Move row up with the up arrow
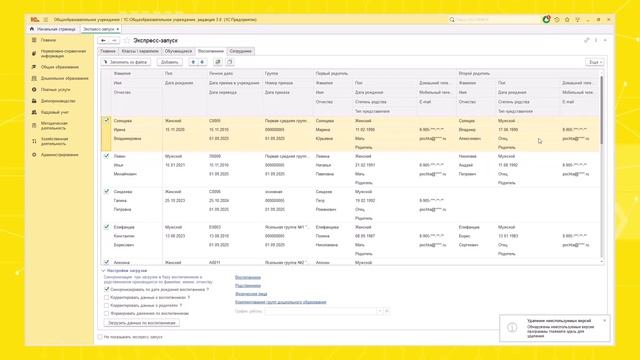Screen dimensions: 640x360 [x=193, y=62]
